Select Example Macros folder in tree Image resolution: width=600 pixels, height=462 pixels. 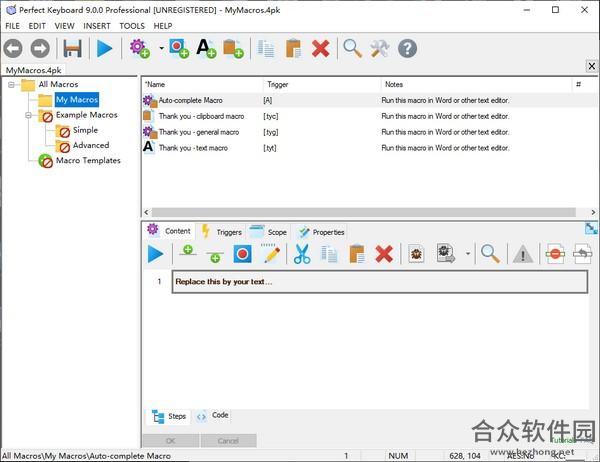pos(86,115)
